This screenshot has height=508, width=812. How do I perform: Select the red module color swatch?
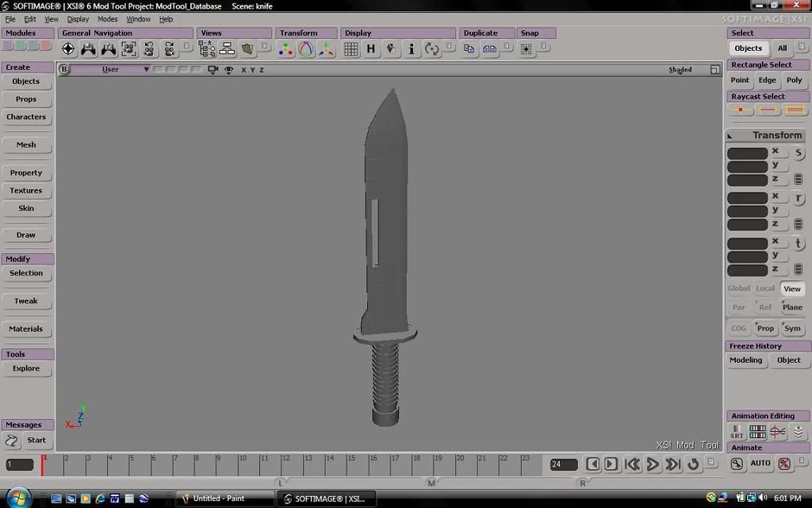point(45,45)
